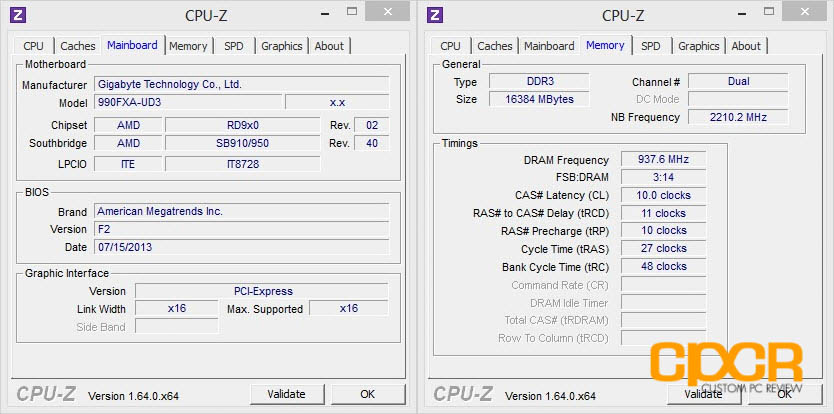
Task: Open the CPU tab in left window
Action: tap(34, 46)
